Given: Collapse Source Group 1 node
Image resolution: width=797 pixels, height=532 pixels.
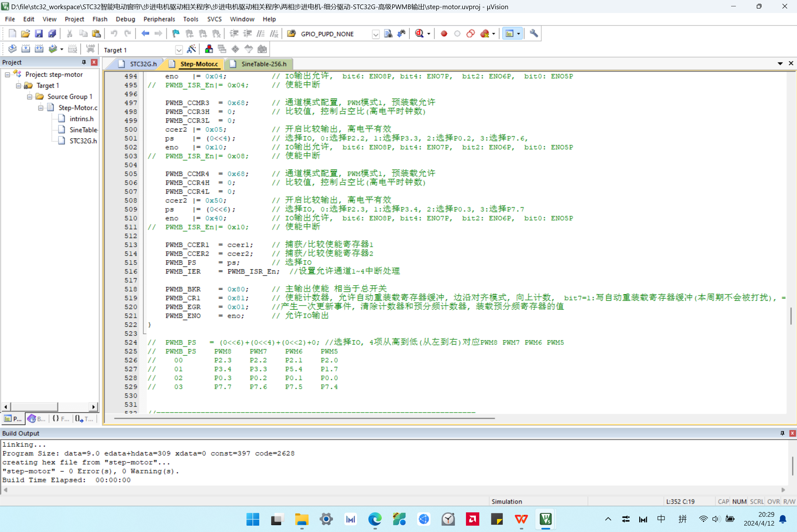Looking at the screenshot, I should 29,97.
